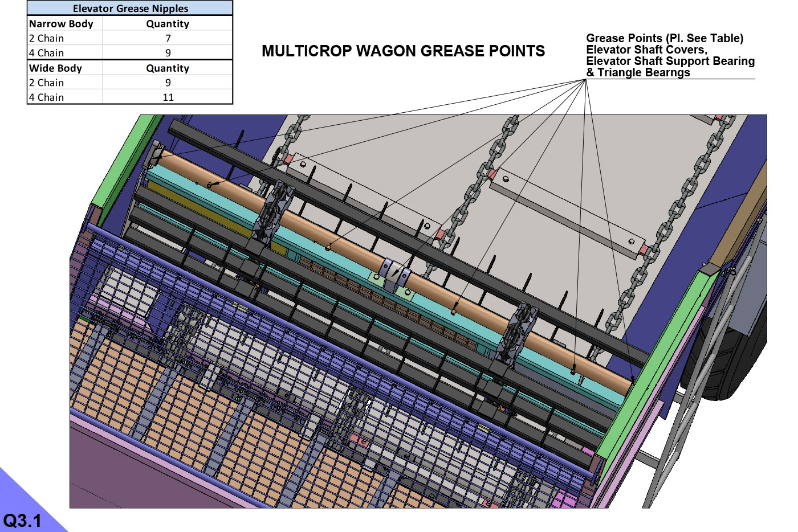Viewport: 798px width, 532px height.
Task: Select the "Elevator Grease Nipples" table header
Action: 130,8
